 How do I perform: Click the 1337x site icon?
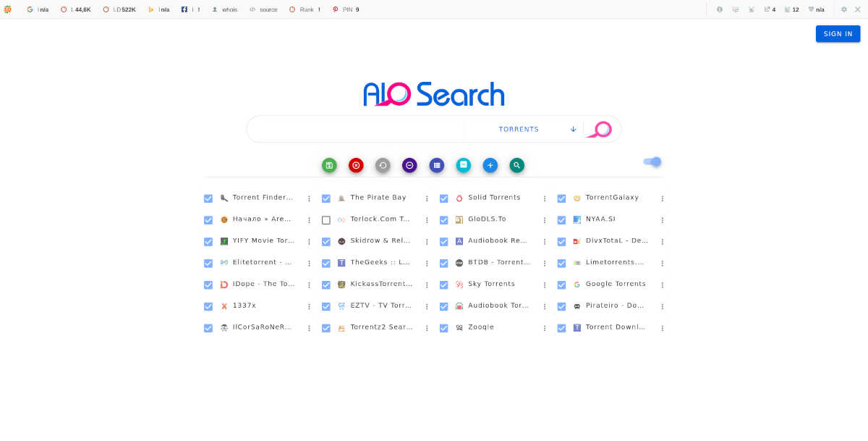coord(224,306)
